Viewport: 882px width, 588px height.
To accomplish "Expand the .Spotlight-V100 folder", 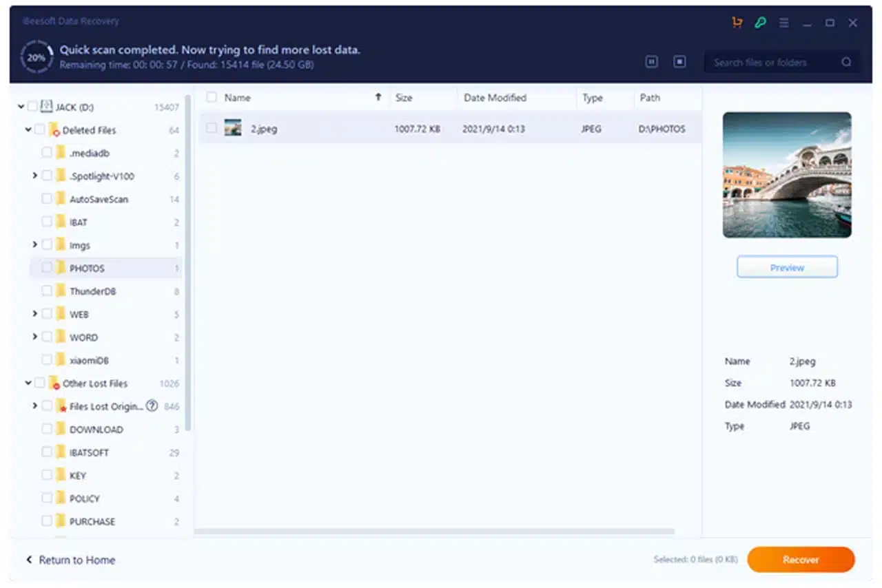I will 34,176.
